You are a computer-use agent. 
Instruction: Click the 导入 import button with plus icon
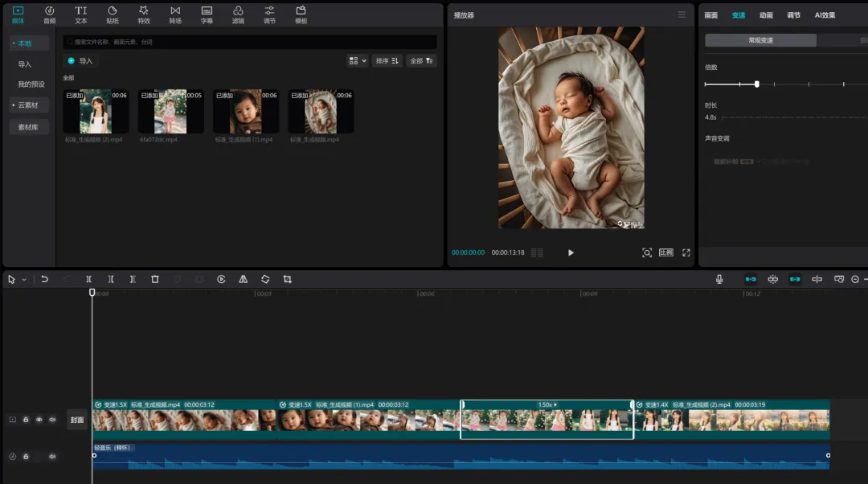pyautogui.click(x=80, y=61)
